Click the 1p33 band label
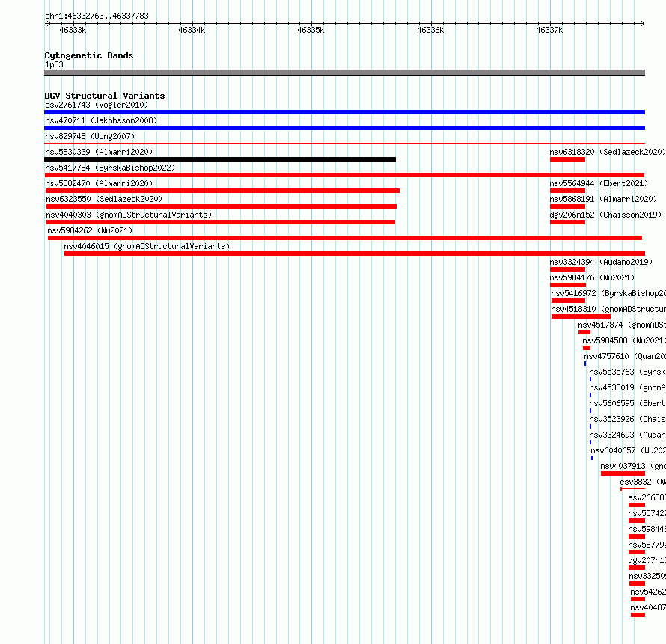Viewport: 666px width, 644px height. [x=54, y=64]
